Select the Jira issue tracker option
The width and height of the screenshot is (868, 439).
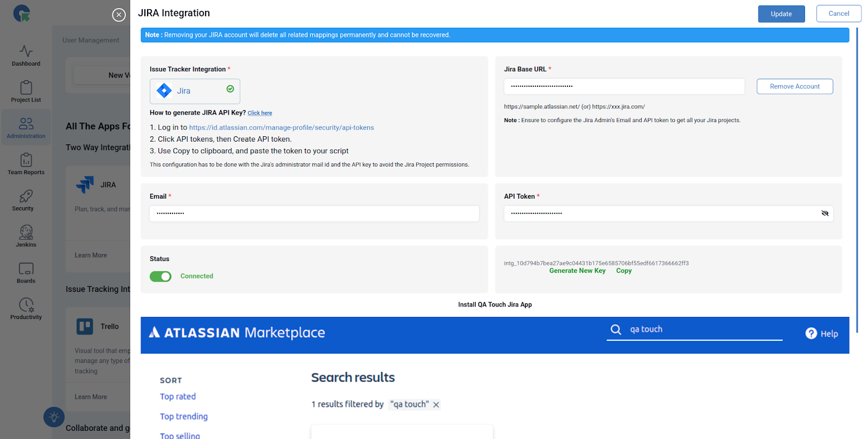click(x=195, y=91)
